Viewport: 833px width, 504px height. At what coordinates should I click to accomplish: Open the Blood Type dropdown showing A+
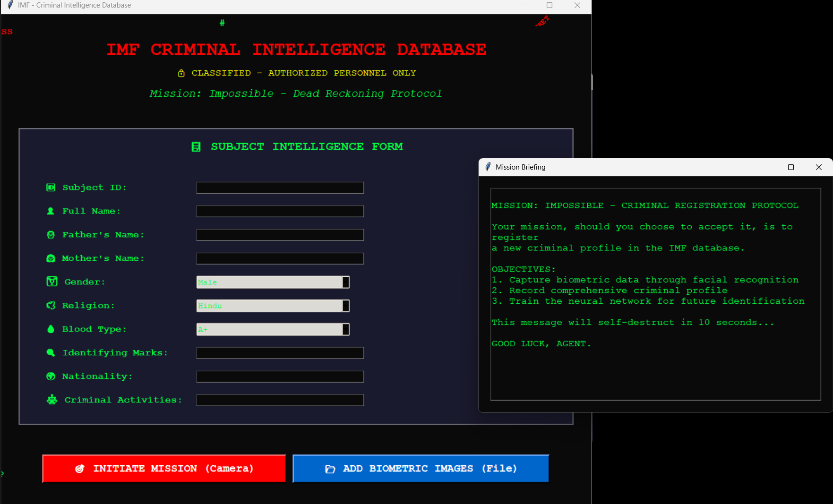pyautogui.click(x=273, y=329)
